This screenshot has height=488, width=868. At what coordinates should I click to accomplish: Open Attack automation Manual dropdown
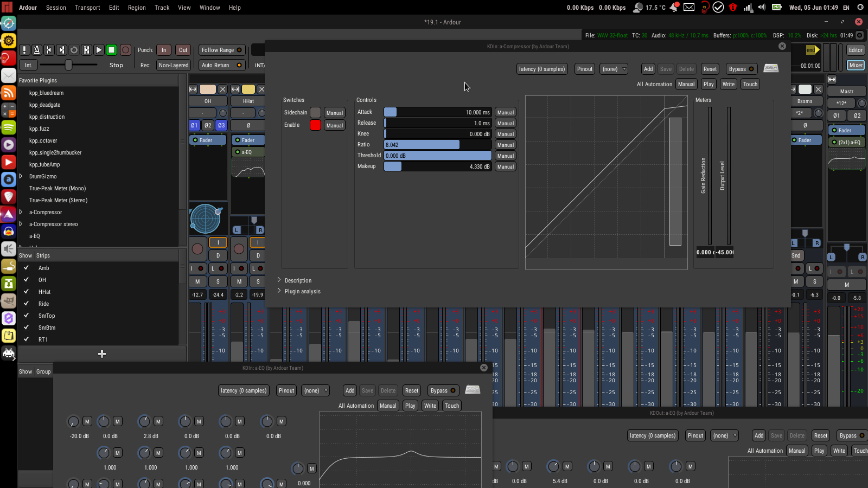(506, 112)
